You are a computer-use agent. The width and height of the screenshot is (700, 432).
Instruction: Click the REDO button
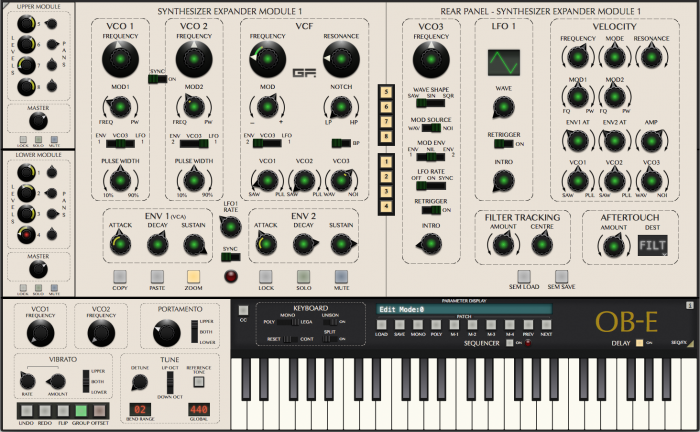click(x=45, y=411)
